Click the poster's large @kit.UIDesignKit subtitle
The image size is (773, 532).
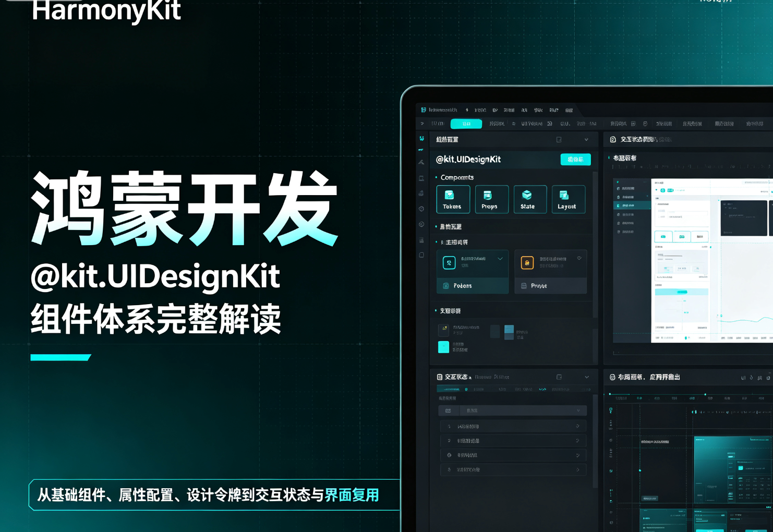point(155,276)
